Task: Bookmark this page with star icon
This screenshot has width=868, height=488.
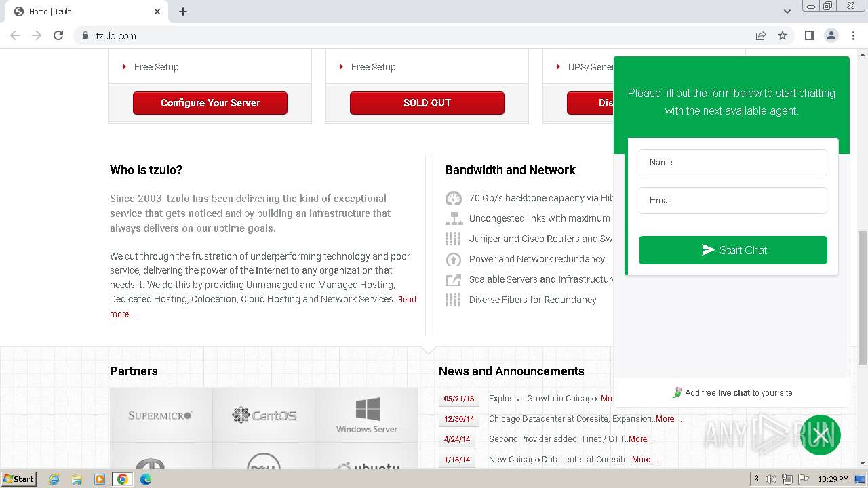Action: click(x=783, y=35)
